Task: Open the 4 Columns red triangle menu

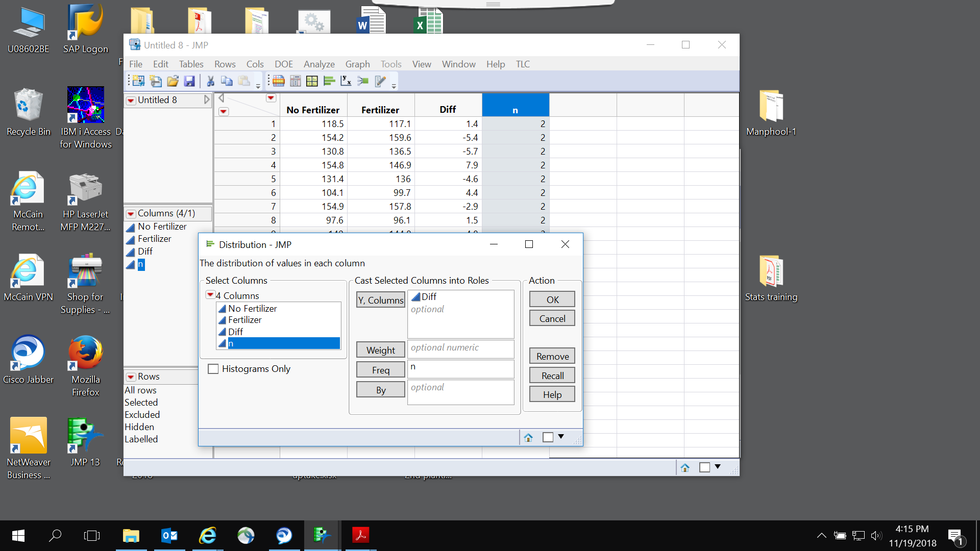Action: click(210, 295)
